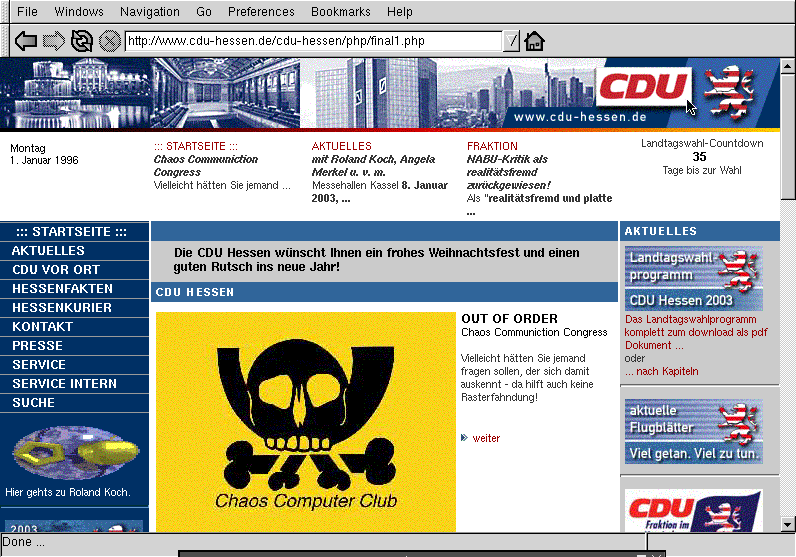Image resolution: width=796 pixels, height=557 pixels.
Task: Open the Go menu
Action: click(204, 12)
